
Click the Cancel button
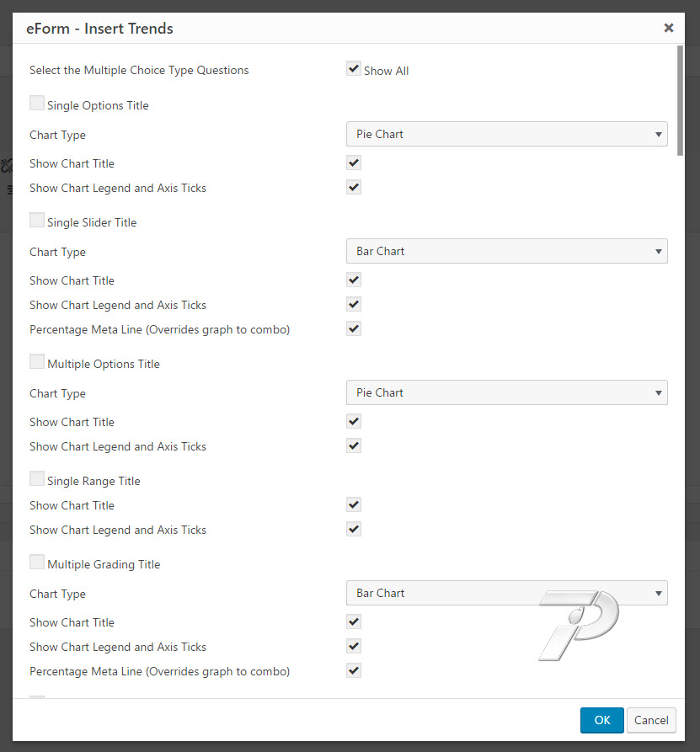click(651, 720)
